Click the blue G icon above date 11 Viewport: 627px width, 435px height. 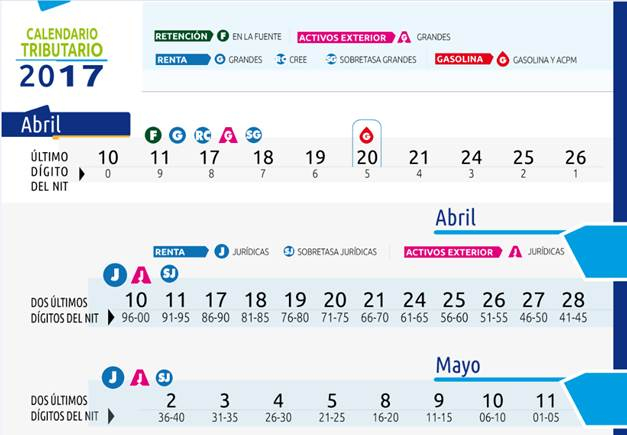pos(177,135)
